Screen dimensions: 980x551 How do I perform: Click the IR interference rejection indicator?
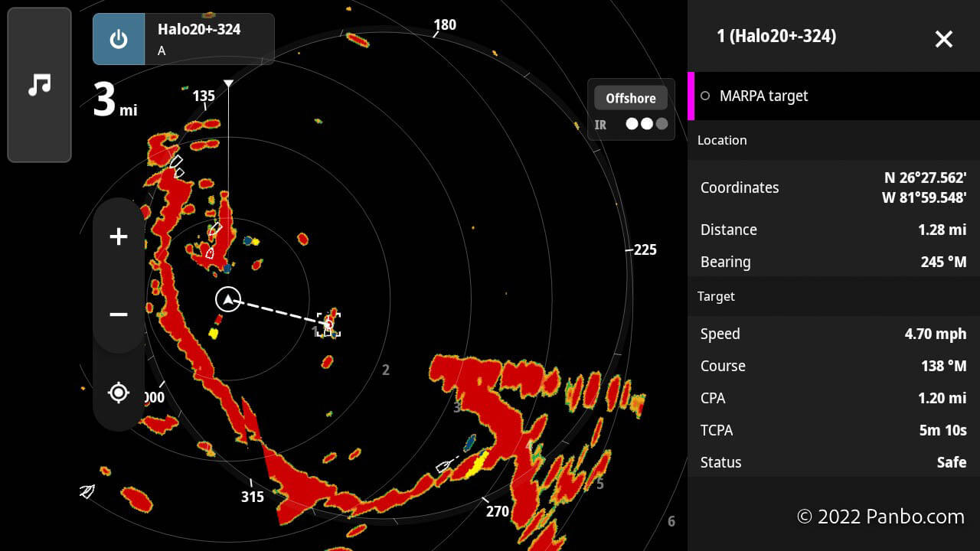point(601,124)
